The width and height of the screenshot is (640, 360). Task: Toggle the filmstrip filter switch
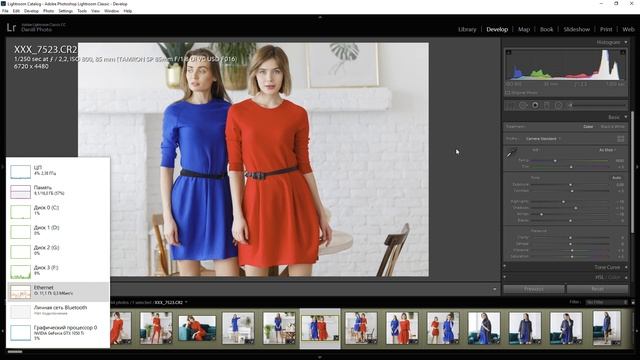pos(633,302)
